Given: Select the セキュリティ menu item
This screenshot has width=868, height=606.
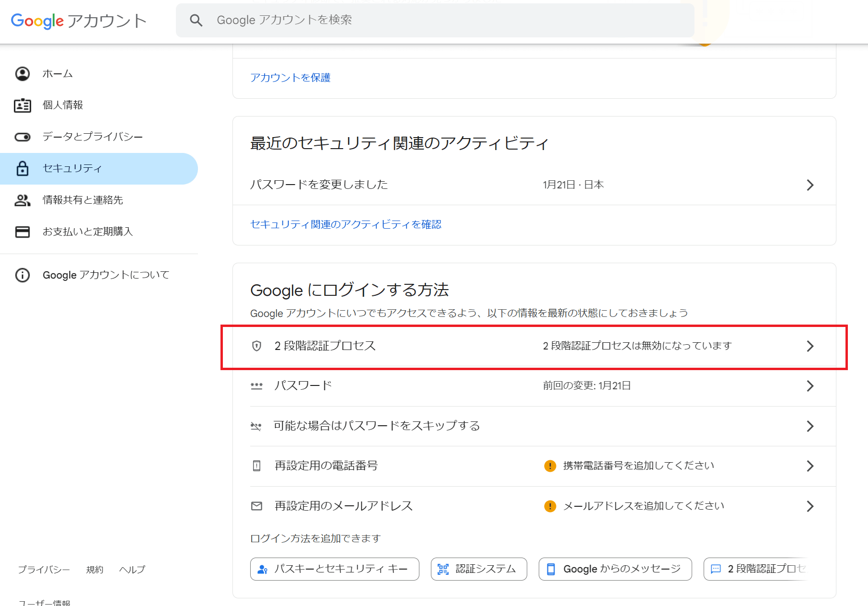Looking at the screenshot, I should [x=99, y=169].
